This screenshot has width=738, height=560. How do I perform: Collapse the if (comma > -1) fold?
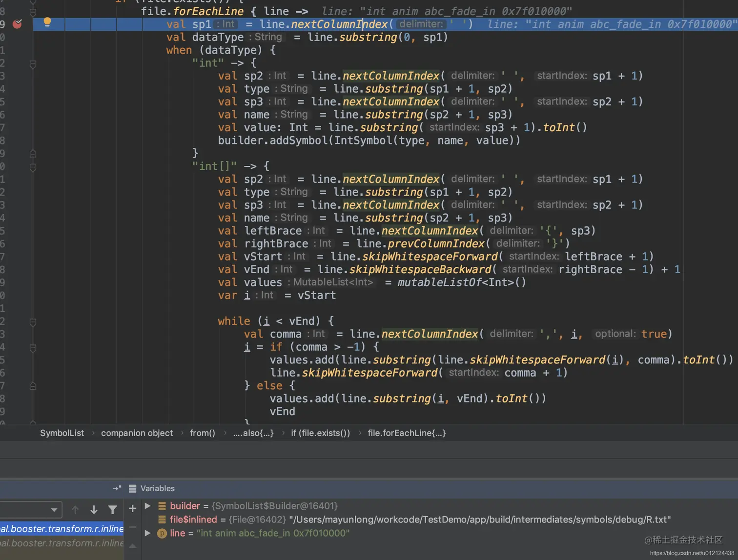pos(33,348)
